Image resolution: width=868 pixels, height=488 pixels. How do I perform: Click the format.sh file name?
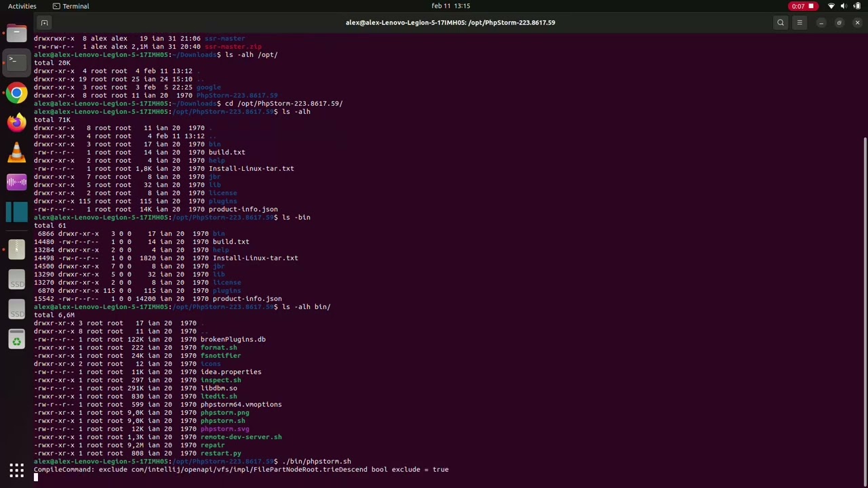point(218,348)
